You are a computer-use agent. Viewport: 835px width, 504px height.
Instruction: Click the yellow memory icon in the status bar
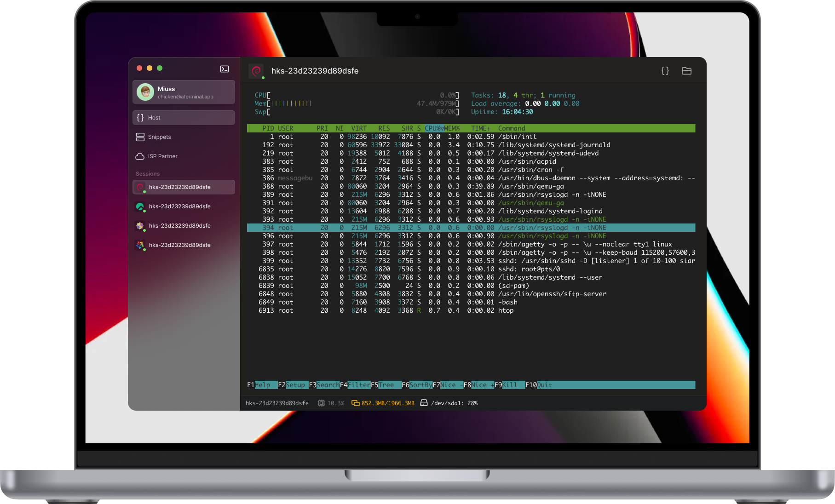pos(355,403)
